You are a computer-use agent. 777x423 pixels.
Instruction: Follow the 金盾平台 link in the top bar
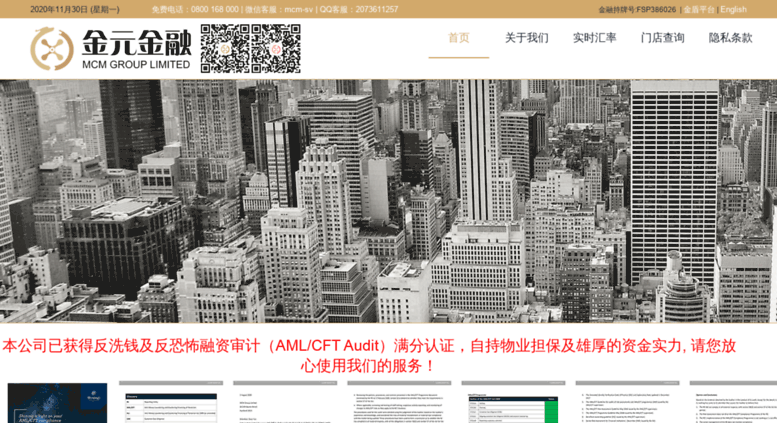pos(699,9)
